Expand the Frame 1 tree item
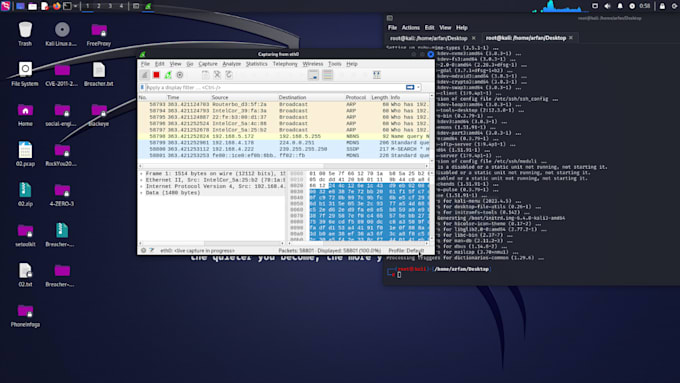 pos(141,173)
